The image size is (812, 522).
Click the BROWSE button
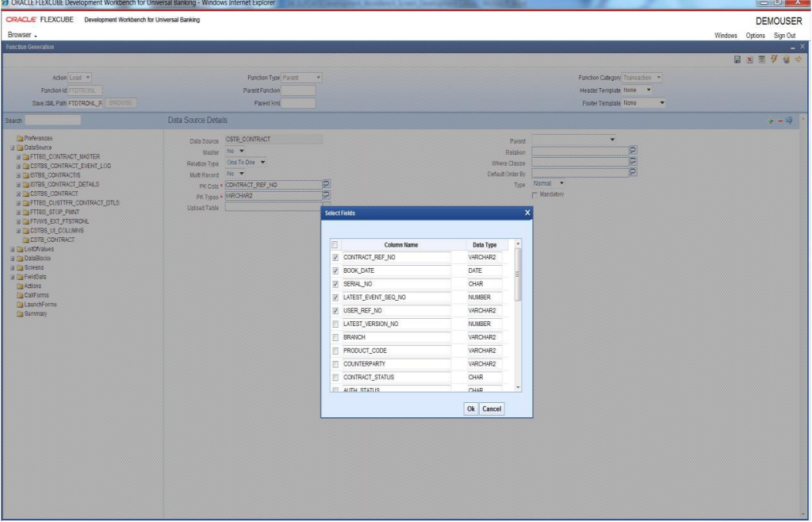coord(121,103)
